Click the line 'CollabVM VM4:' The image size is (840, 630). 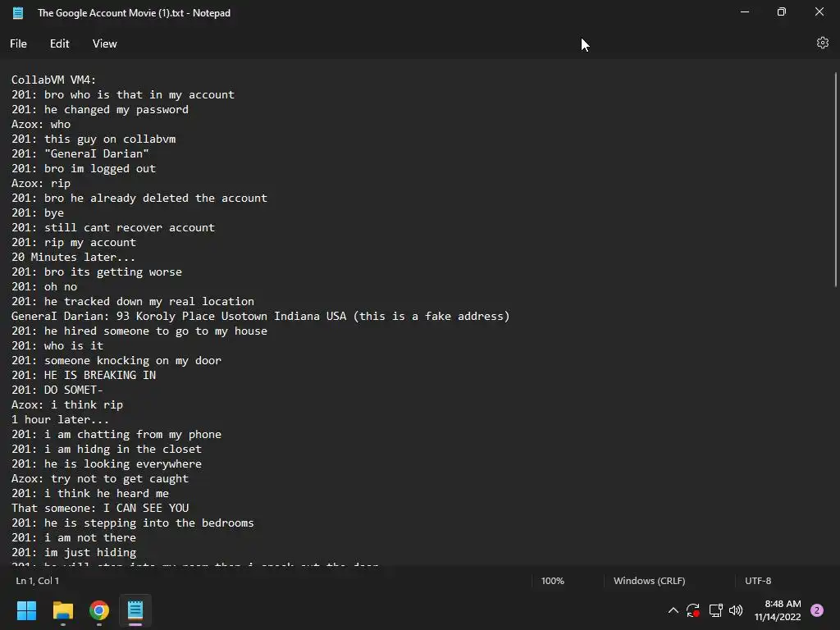click(53, 80)
